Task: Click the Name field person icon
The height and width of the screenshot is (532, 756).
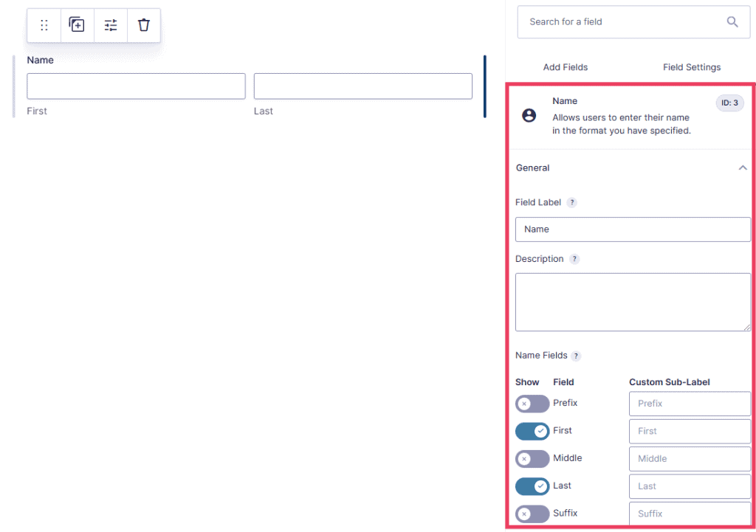Action: [x=529, y=115]
